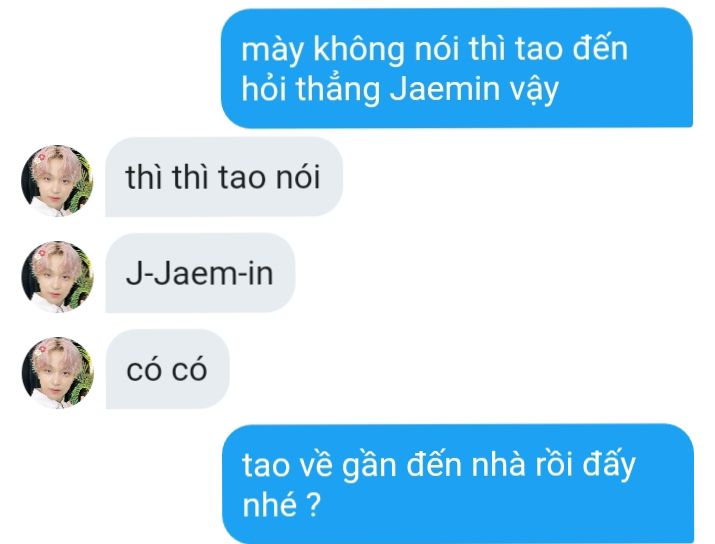The image size is (715, 544).
Task: Select the "thì thì tao nói" message bubble
Action: click(224, 177)
